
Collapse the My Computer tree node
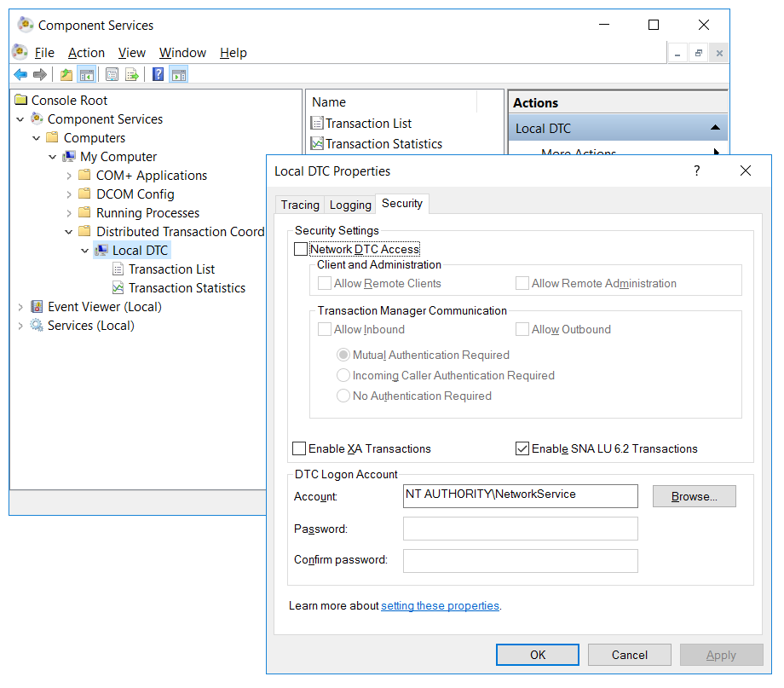(53, 157)
